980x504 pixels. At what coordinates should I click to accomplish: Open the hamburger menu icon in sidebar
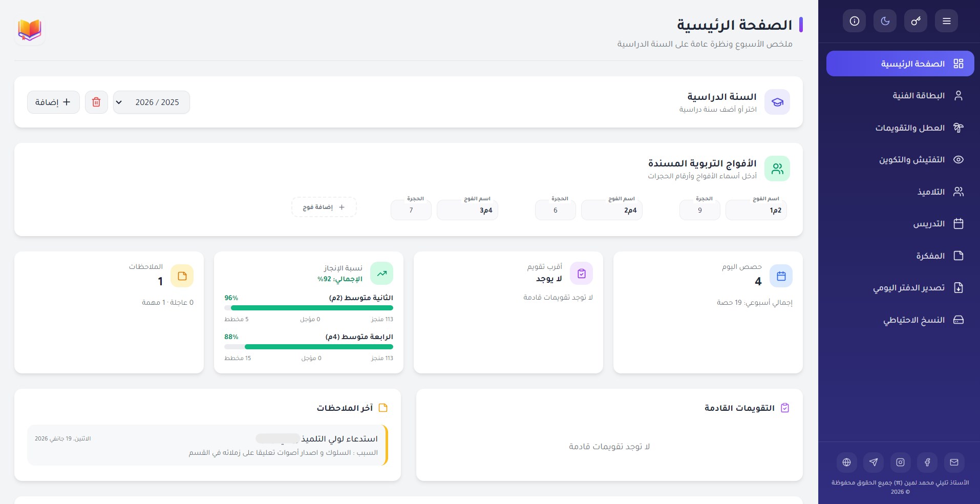click(x=946, y=21)
